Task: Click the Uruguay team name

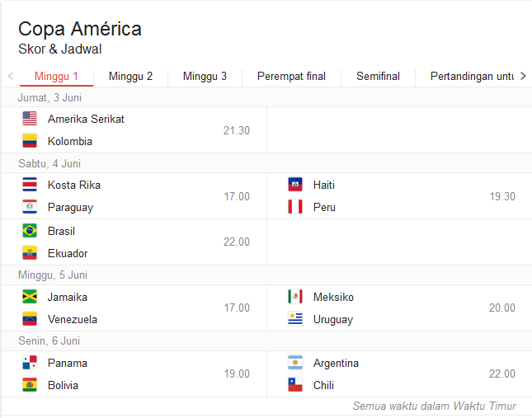Action: tap(332, 319)
